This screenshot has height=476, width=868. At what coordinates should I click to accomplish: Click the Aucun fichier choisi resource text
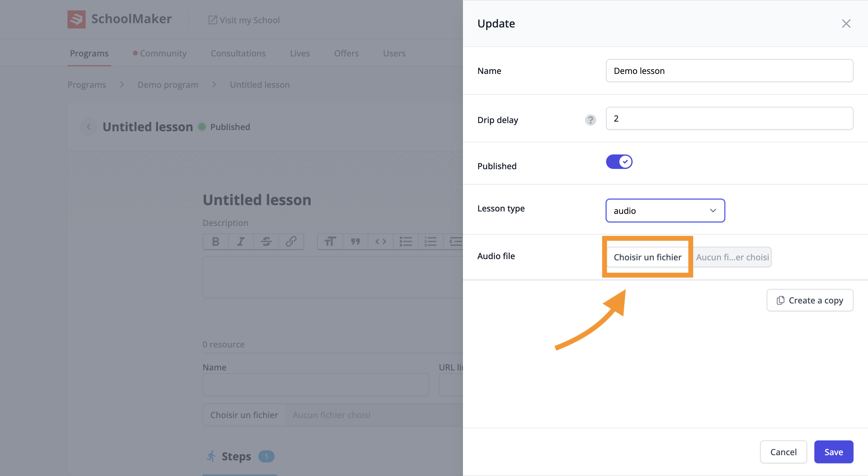[331, 414]
